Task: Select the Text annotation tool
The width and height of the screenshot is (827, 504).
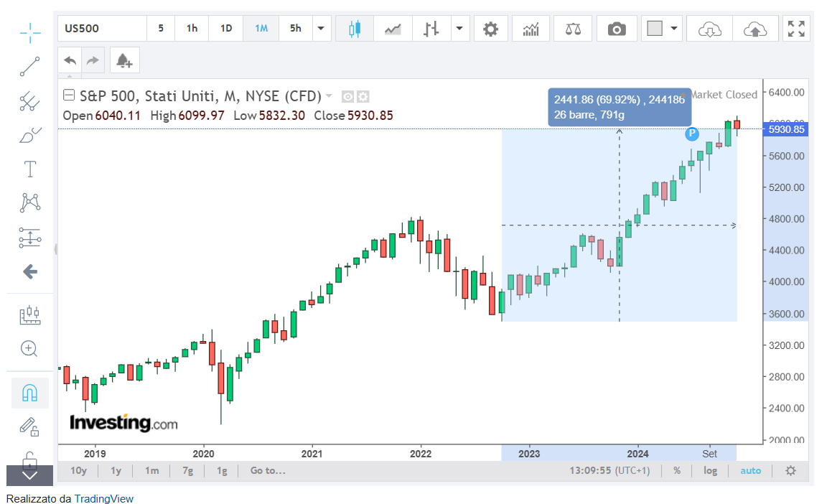Action: [30, 169]
